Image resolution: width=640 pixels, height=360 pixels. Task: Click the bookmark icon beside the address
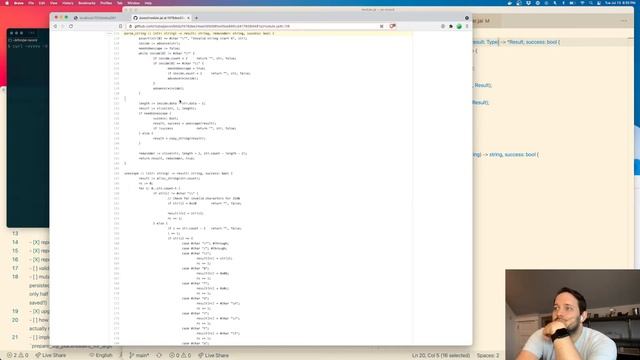120,26
